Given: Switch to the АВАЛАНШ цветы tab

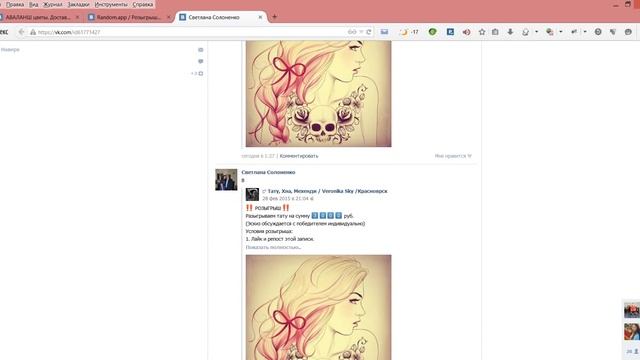Looking at the screenshot, I should [38, 17].
